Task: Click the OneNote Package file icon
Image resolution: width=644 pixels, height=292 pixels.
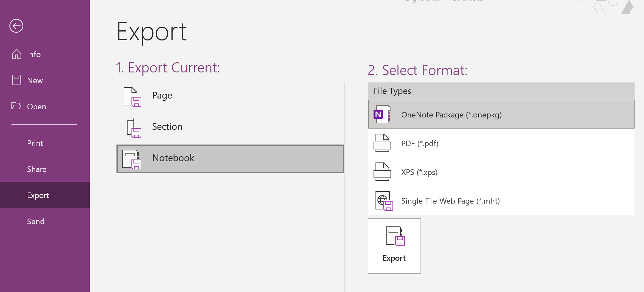Action: pyautogui.click(x=382, y=114)
